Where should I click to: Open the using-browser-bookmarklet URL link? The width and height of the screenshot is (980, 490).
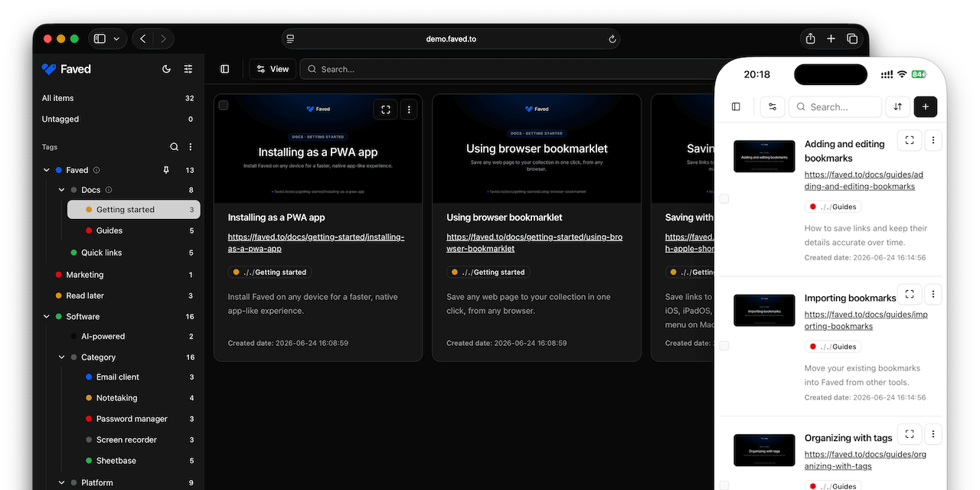pos(534,243)
